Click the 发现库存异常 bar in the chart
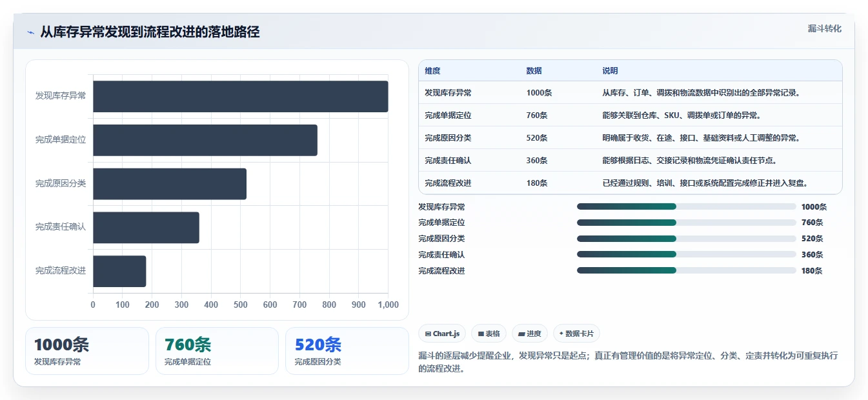 241,96
